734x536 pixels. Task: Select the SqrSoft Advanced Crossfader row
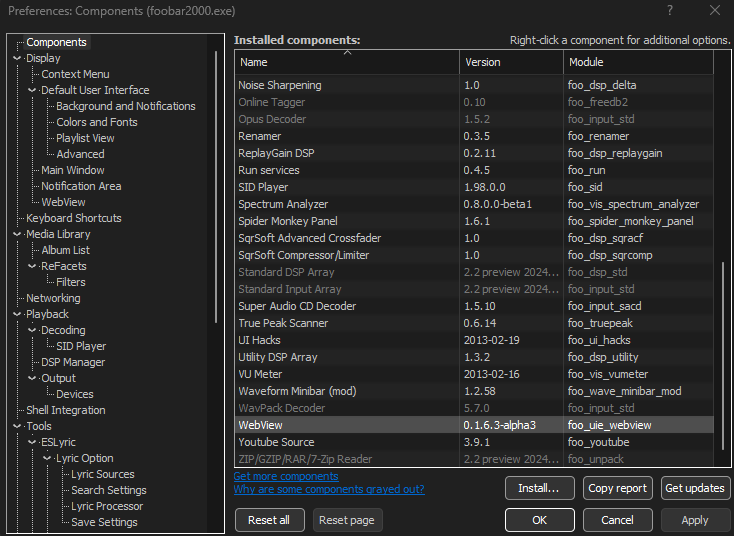(x=474, y=238)
